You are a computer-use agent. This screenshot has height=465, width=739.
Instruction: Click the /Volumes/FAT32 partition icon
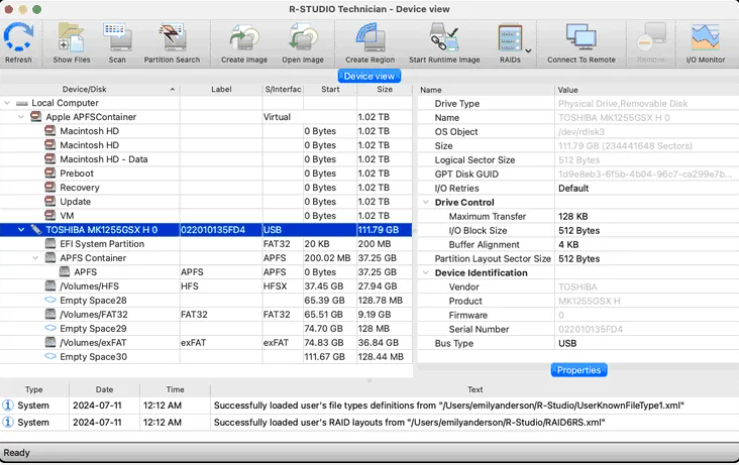click(x=50, y=314)
